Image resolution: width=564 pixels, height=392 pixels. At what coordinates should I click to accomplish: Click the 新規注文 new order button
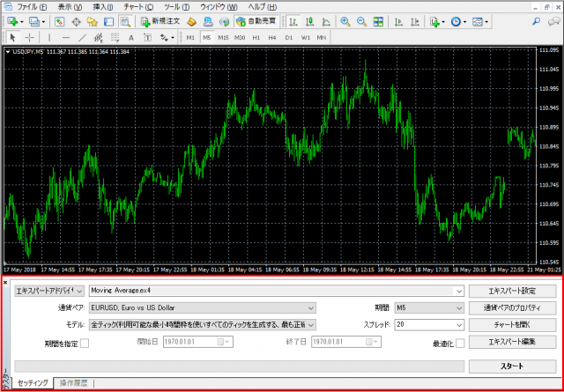click(160, 21)
